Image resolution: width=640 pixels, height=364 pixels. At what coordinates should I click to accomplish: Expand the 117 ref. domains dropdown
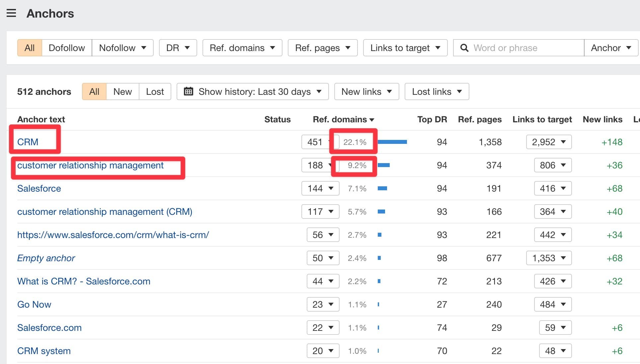pyautogui.click(x=320, y=212)
